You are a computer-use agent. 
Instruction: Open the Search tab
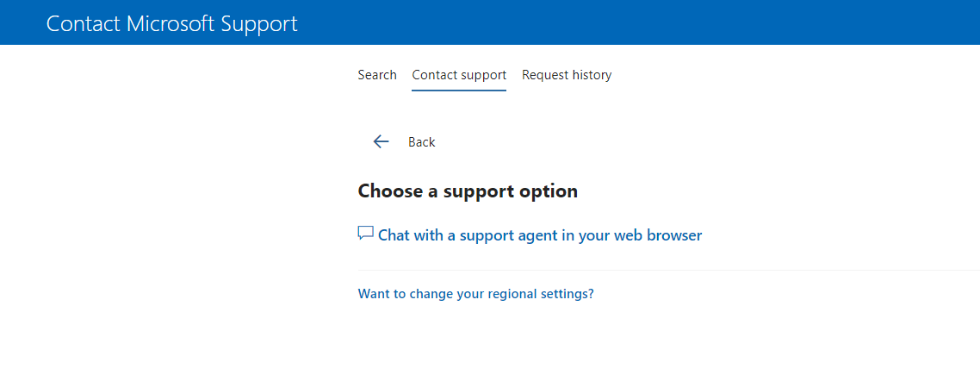pos(377,75)
